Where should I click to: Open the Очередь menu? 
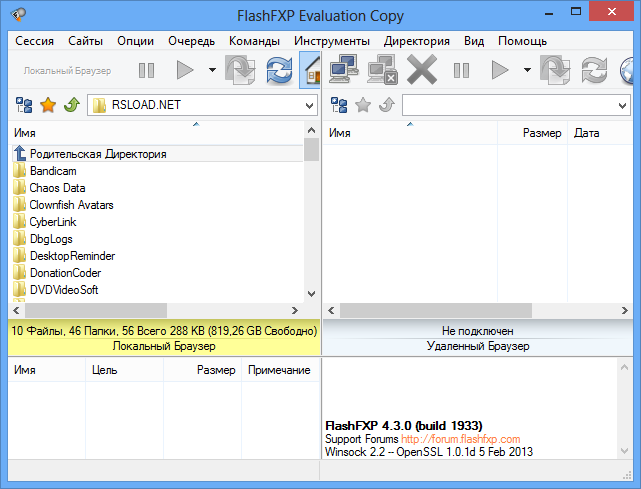click(x=191, y=41)
